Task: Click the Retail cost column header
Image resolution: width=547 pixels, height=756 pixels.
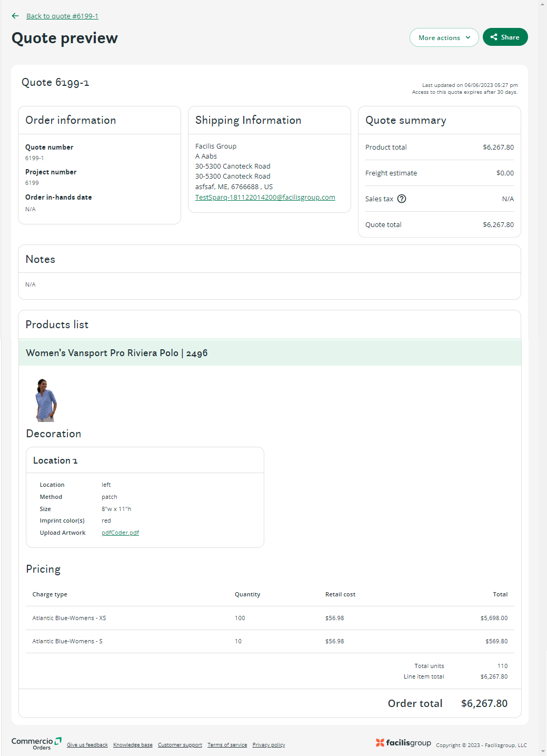Action: pos(340,594)
